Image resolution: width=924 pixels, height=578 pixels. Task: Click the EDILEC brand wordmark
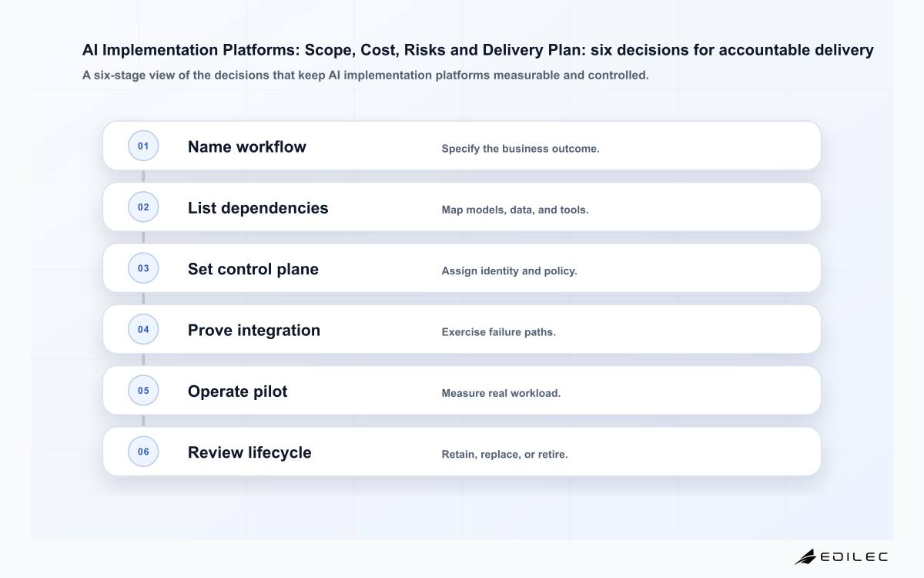coord(854,556)
